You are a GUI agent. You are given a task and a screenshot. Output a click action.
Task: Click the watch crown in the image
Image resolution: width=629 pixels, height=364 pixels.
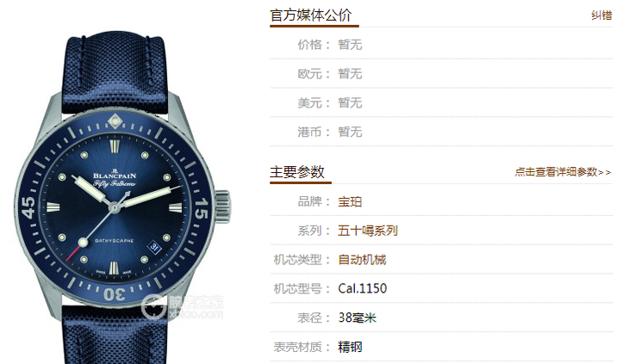[x=222, y=207]
